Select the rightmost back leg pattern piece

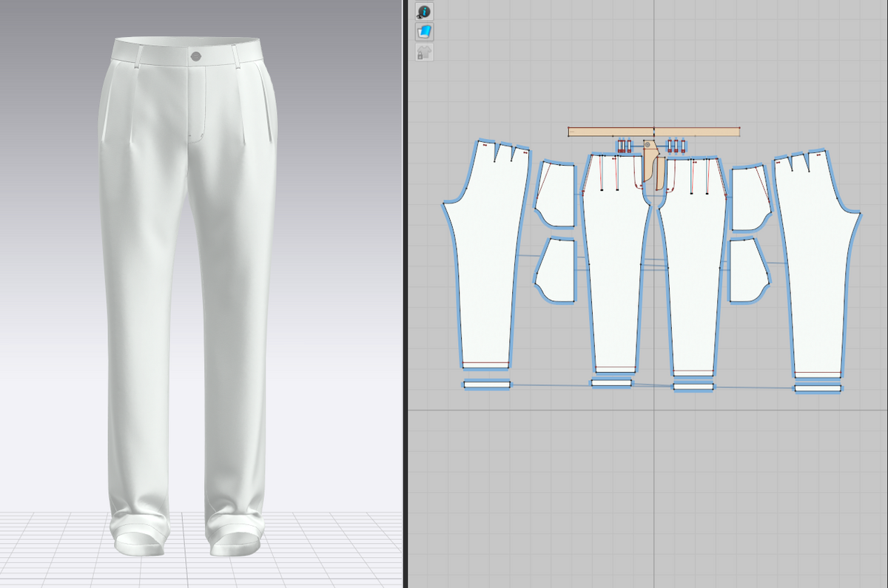pos(818,259)
